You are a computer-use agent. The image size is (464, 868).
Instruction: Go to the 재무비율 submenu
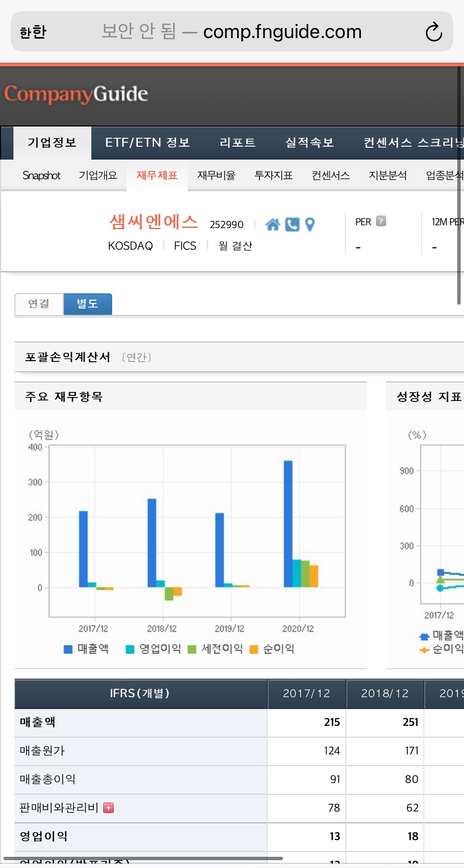(x=216, y=175)
